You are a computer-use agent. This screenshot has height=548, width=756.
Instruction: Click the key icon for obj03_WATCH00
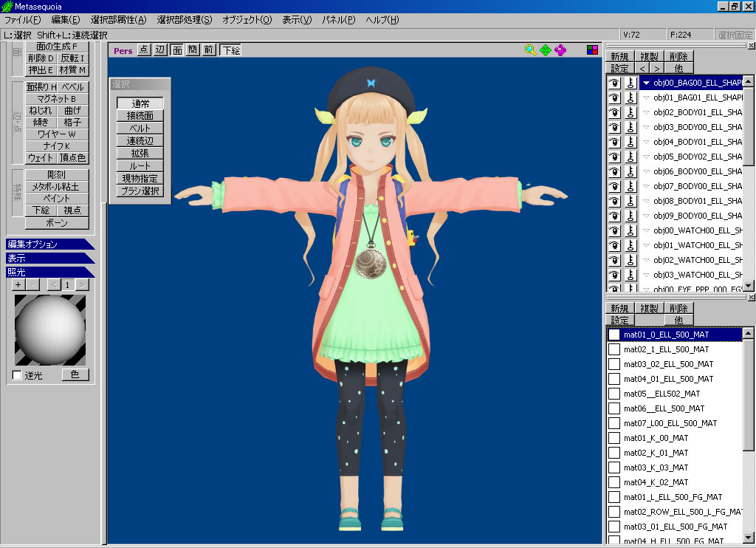point(630,275)
